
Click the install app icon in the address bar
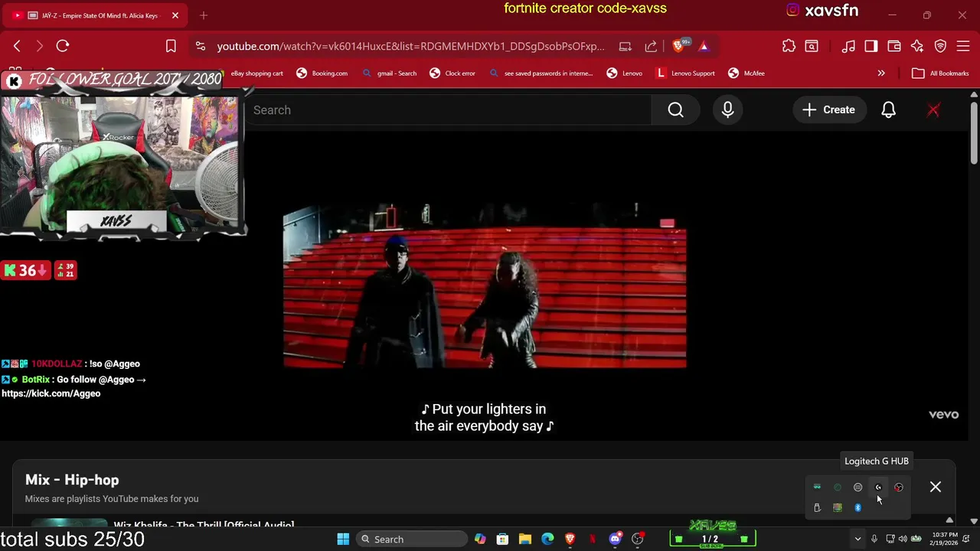point(626,46)
